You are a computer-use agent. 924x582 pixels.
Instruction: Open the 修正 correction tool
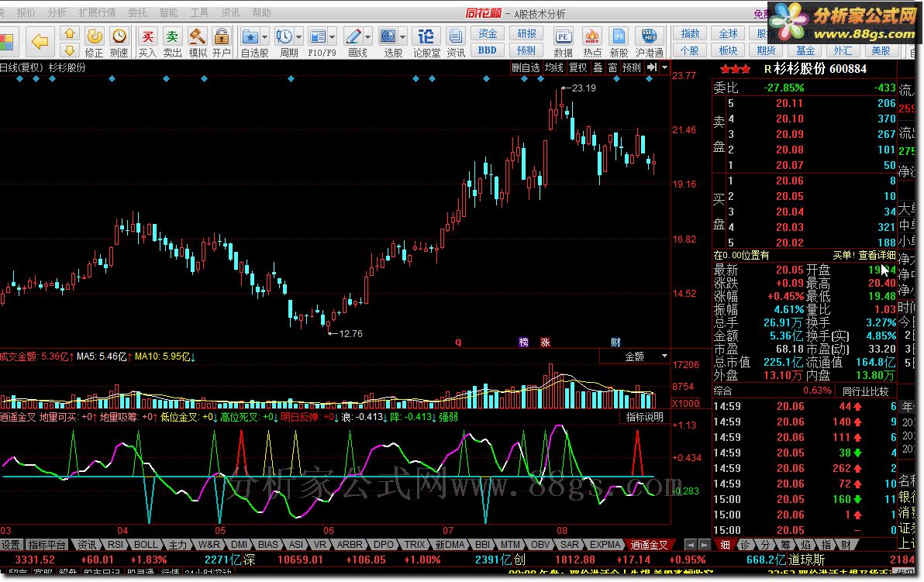pos(95,43)
